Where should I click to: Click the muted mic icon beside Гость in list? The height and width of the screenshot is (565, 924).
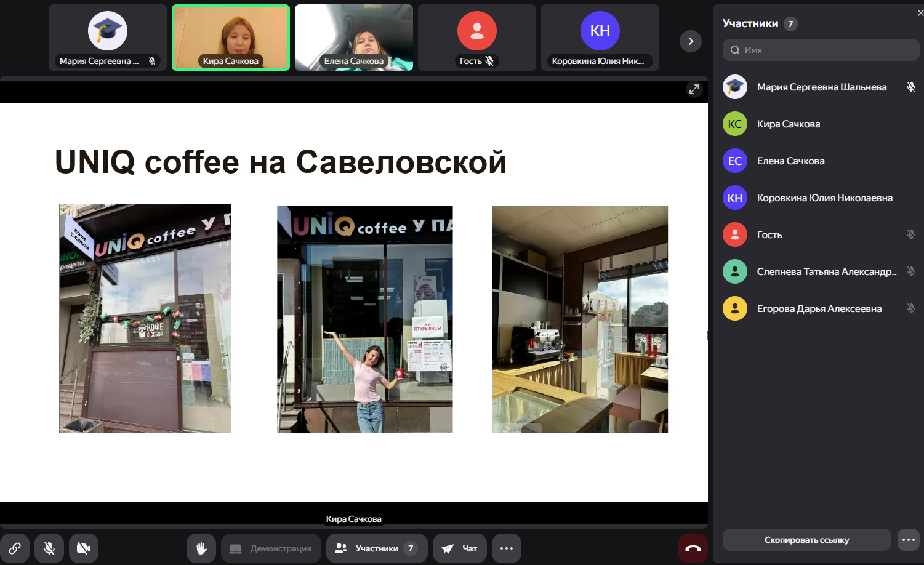point(910,234)
